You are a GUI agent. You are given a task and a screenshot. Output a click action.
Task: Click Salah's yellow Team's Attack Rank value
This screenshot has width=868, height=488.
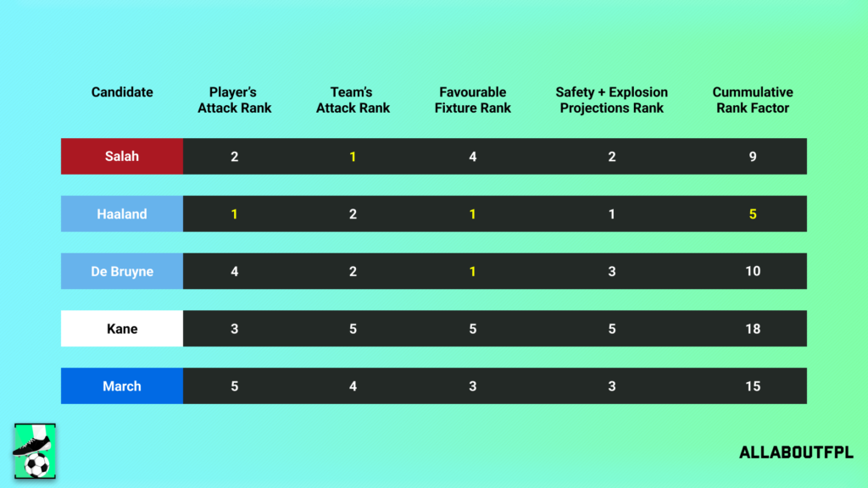point(353,157)
